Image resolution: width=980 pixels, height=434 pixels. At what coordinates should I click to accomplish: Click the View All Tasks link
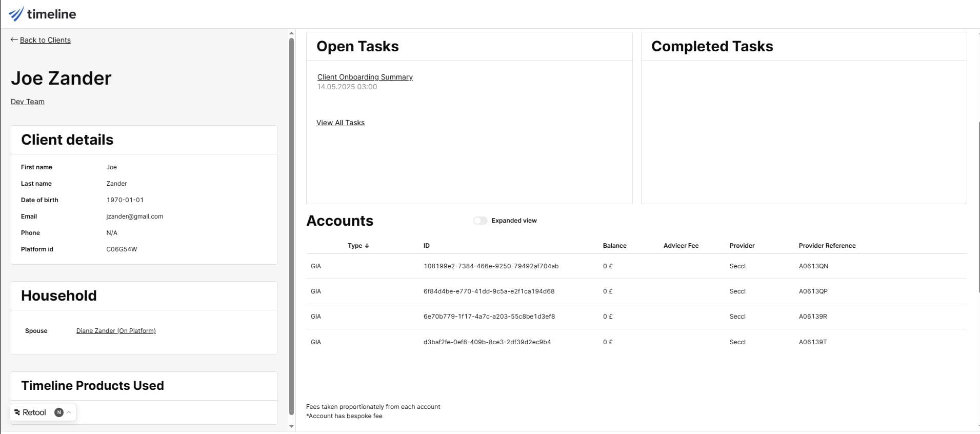[341, 123]
